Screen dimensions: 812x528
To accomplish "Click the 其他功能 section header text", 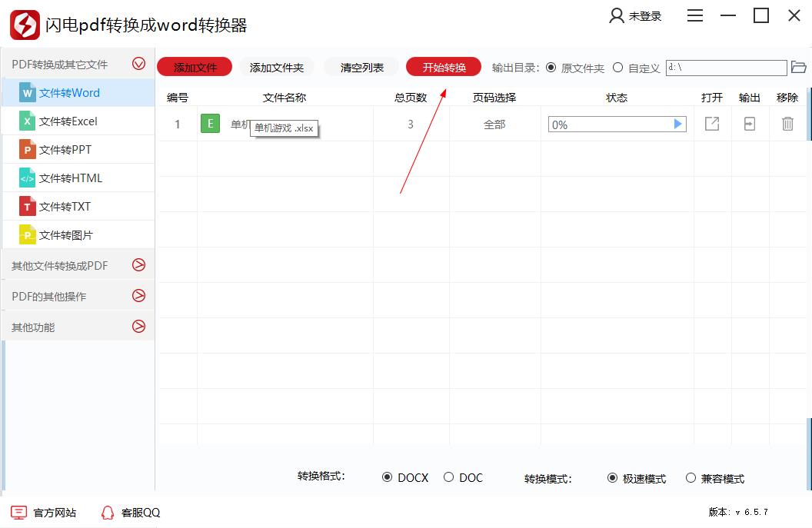I will [x=33, y=327].
